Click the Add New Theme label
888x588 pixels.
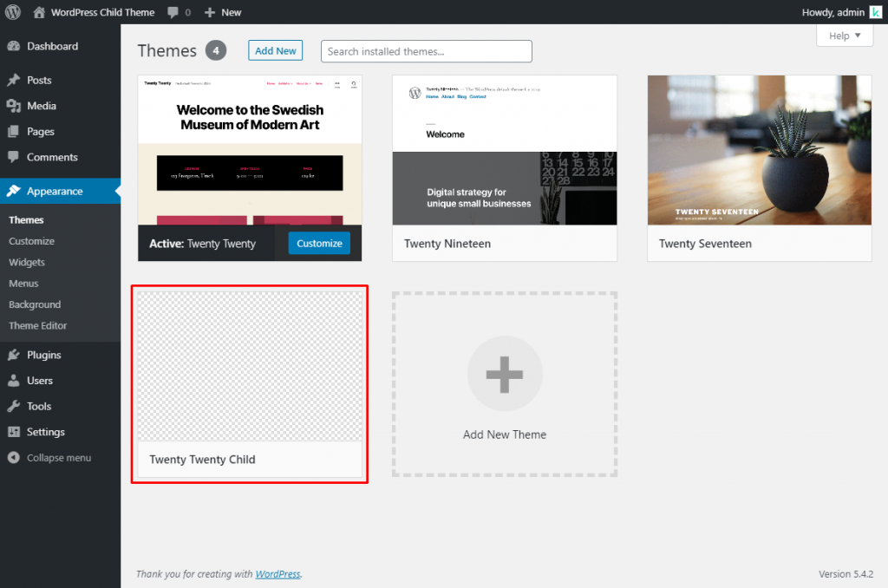505,434
